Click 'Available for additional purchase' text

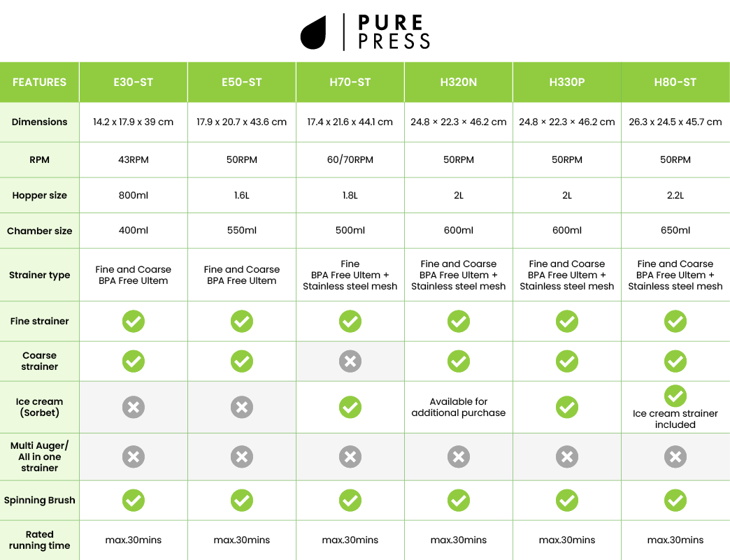click(459, 408)
